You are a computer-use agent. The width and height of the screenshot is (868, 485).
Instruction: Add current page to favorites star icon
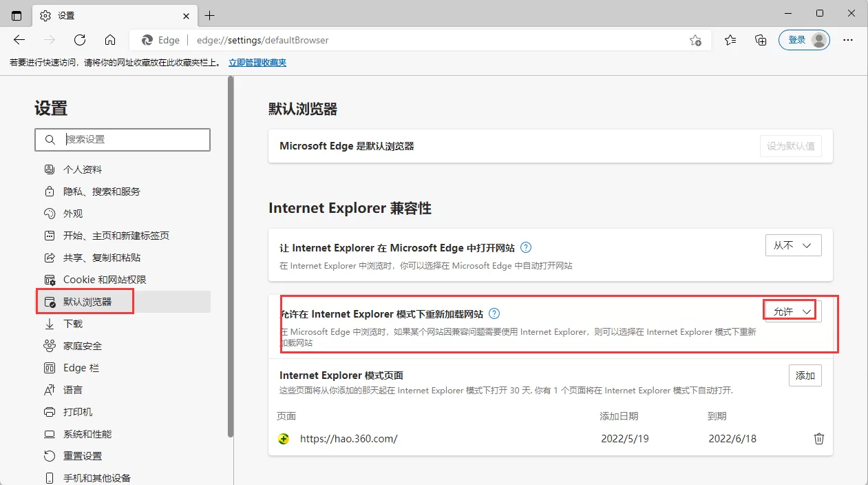point(695,40)
